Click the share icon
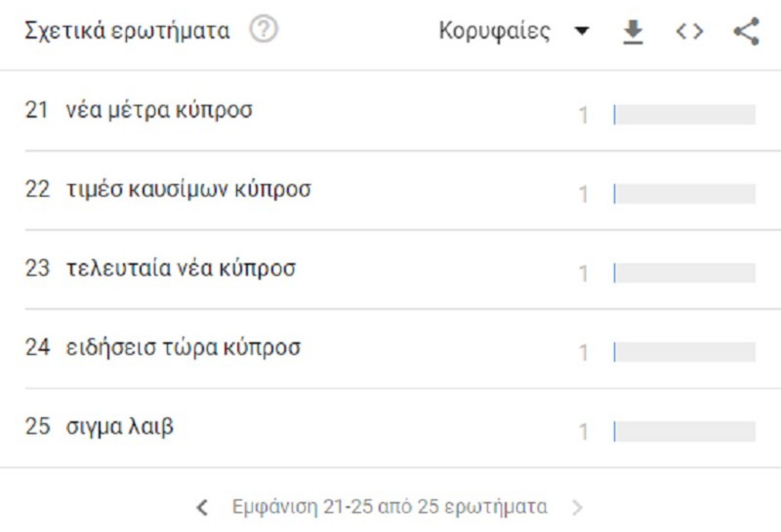Viewport: 781px width, 532px height. 746,31
